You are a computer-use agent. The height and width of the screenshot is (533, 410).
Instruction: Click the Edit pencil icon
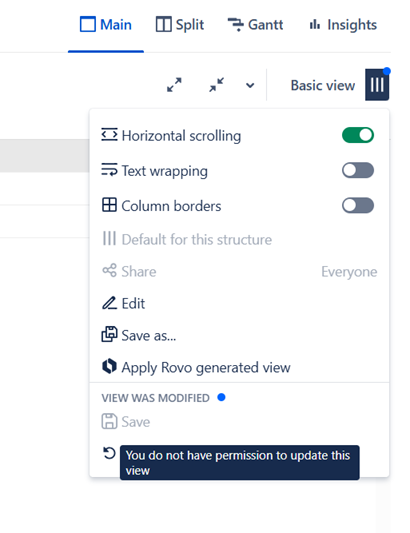[x=109, y=303]
